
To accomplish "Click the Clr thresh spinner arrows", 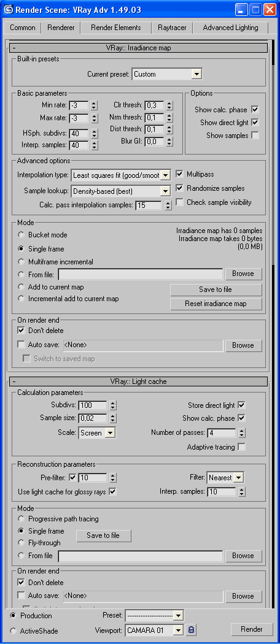I will coord(170,105).
